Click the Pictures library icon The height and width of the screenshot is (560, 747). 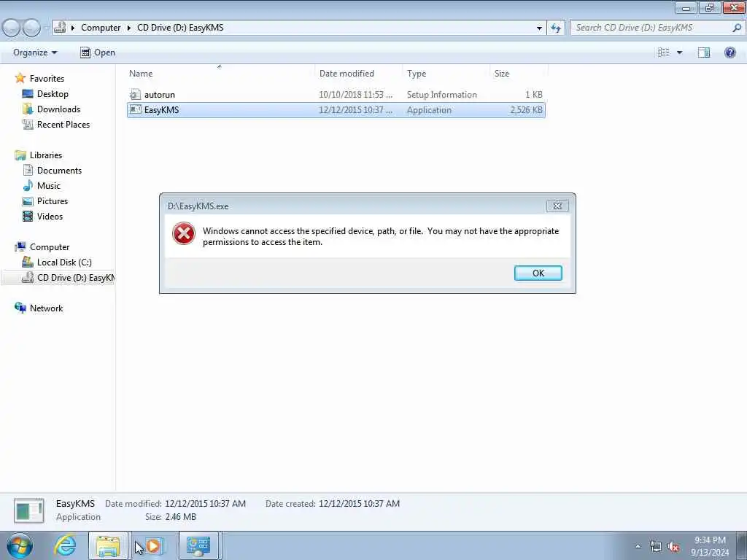[x=28, y=201]
